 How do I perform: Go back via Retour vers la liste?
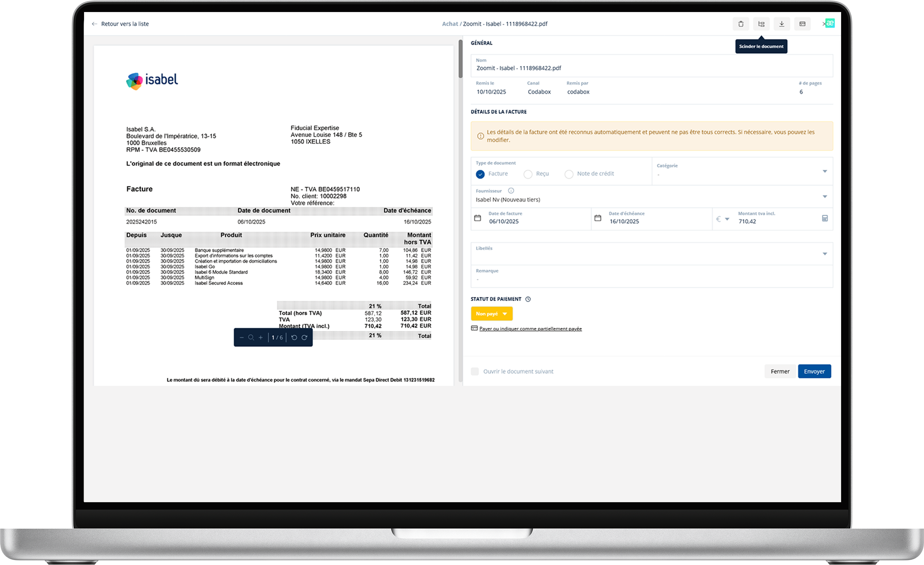tap(125, 24)
